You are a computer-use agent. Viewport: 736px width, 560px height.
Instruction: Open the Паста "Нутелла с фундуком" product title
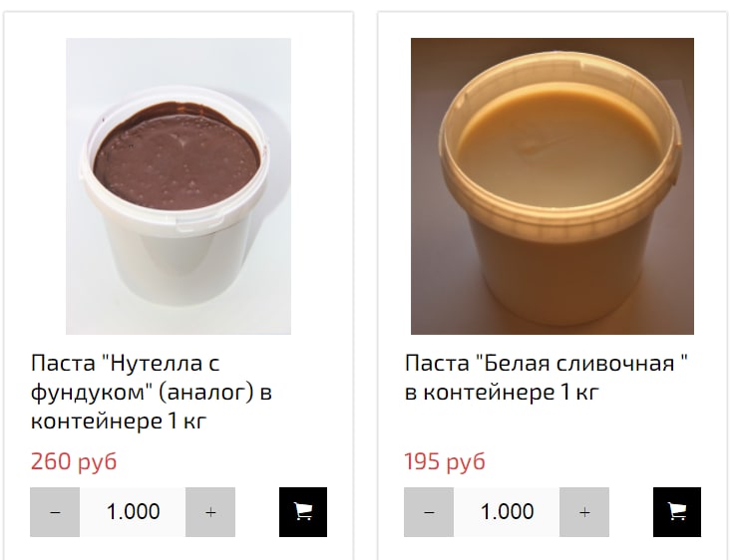(x=152, y=392)
